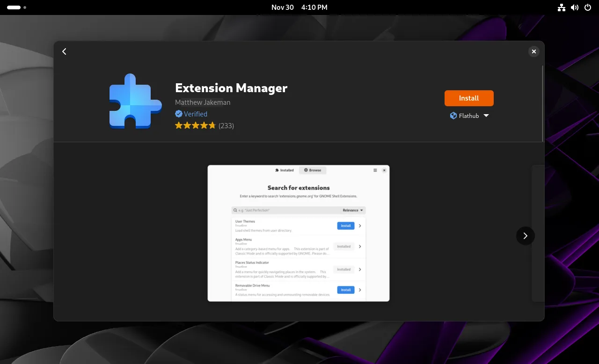Open Activities overview via the workspace pill
This screenshot has height=364, width=599.
click(x=14, y=7)
